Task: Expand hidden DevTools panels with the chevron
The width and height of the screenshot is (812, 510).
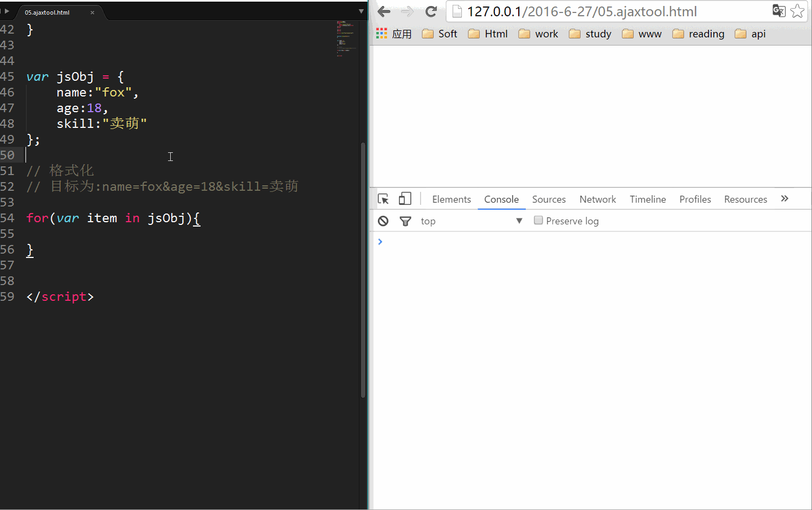Action: (x=784, y=198)
